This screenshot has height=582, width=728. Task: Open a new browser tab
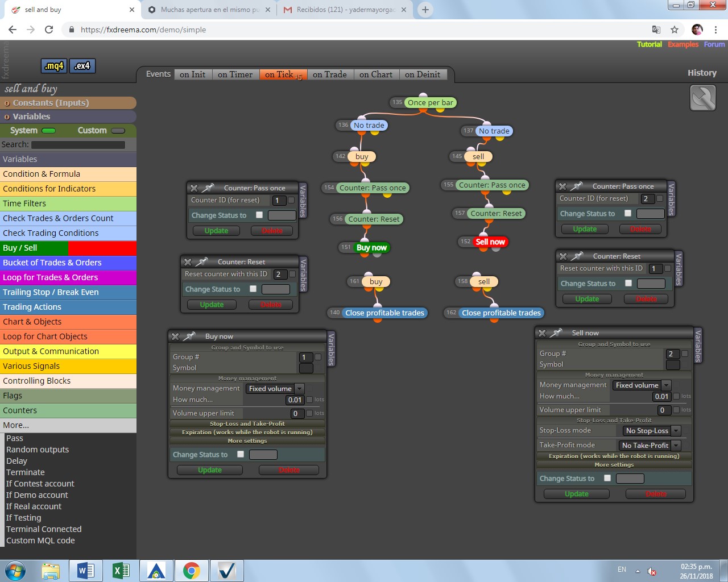tap(425, 10)
